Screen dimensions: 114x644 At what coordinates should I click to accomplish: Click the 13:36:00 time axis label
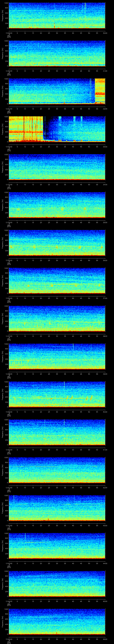point(9,298)
